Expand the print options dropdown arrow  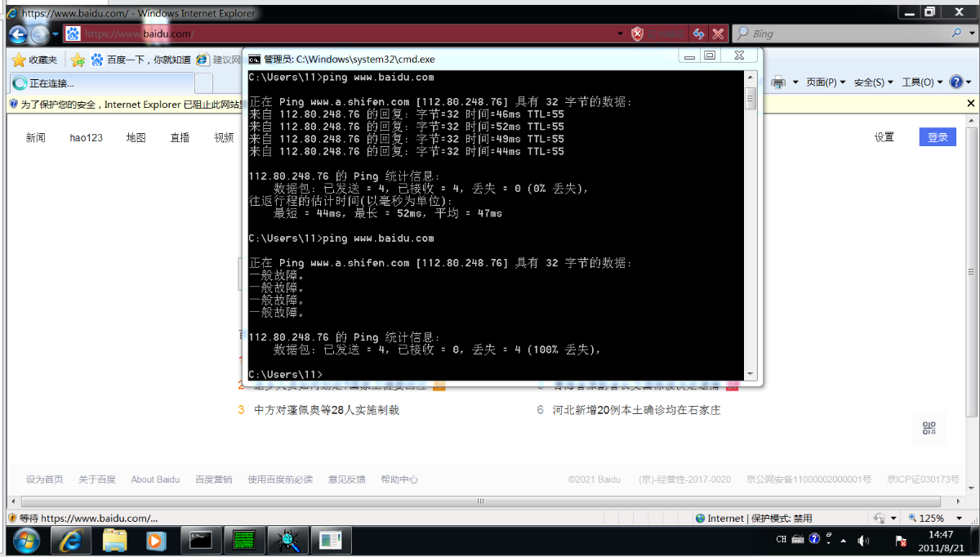pyautogui.click(x=795, y=82)
